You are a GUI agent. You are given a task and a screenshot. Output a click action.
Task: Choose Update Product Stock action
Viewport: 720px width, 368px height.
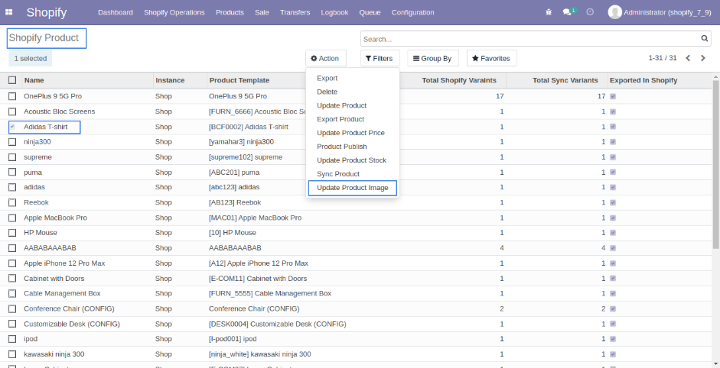click(353, 160)
